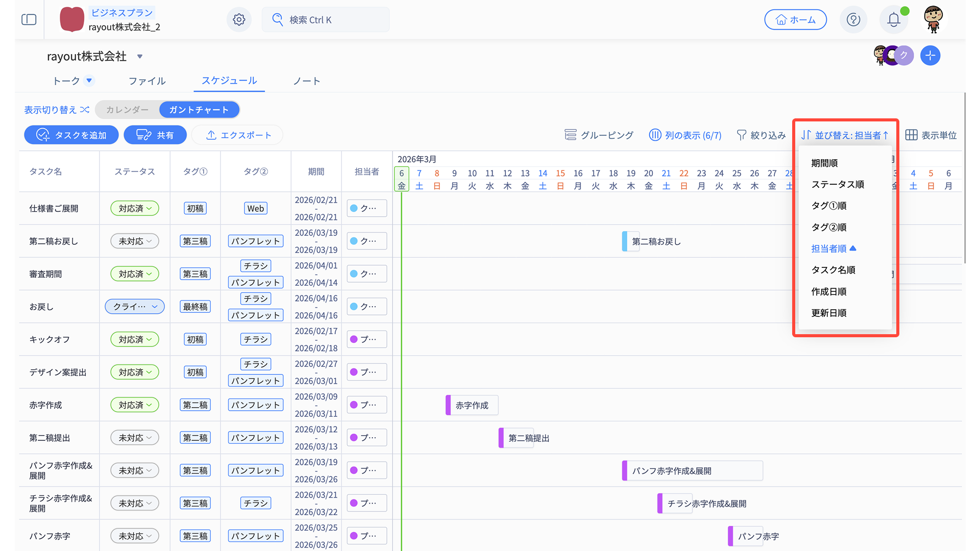Open the 絞り込み filter funnel

(761, 135)
